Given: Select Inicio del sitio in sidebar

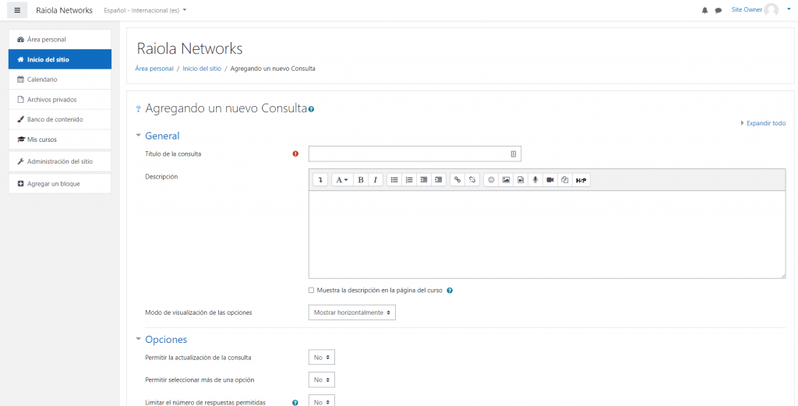Looking at the screenshot, I should [x=60, y=59].
